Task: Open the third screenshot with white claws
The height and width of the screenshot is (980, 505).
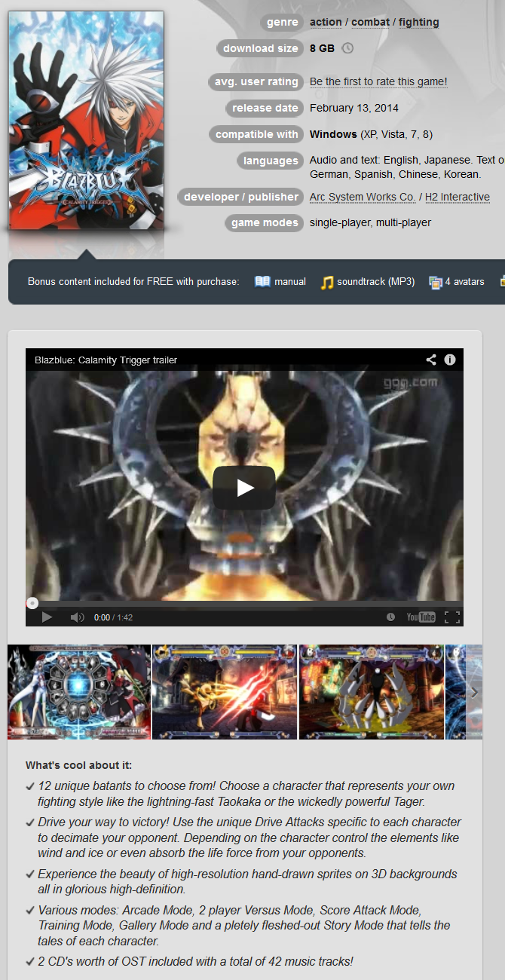Action: click(372, 692)
